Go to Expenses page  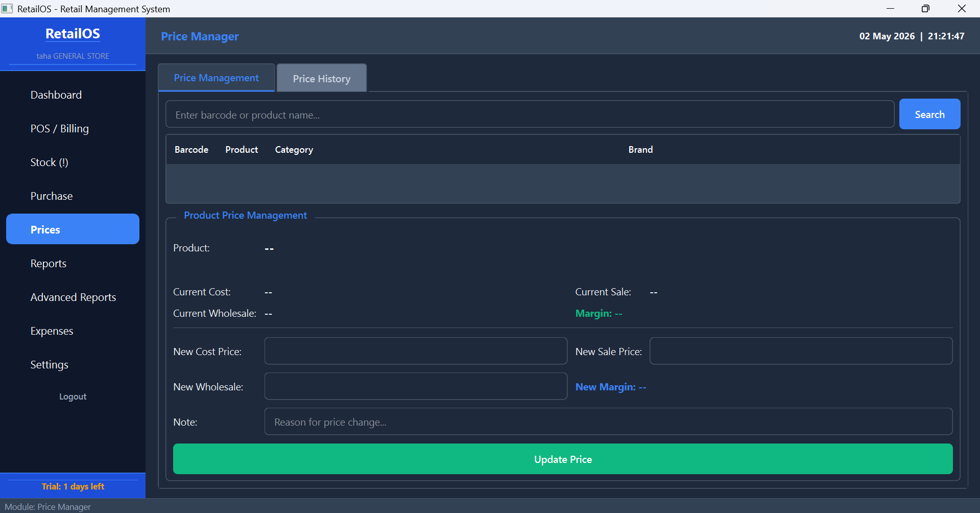pyautogui.click(x=73, y=331)
